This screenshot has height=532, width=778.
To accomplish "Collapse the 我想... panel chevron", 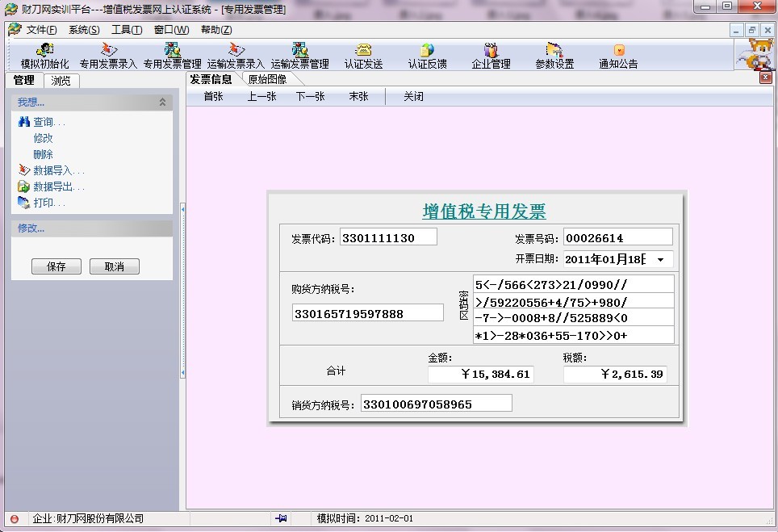I will tap(162, 103).
